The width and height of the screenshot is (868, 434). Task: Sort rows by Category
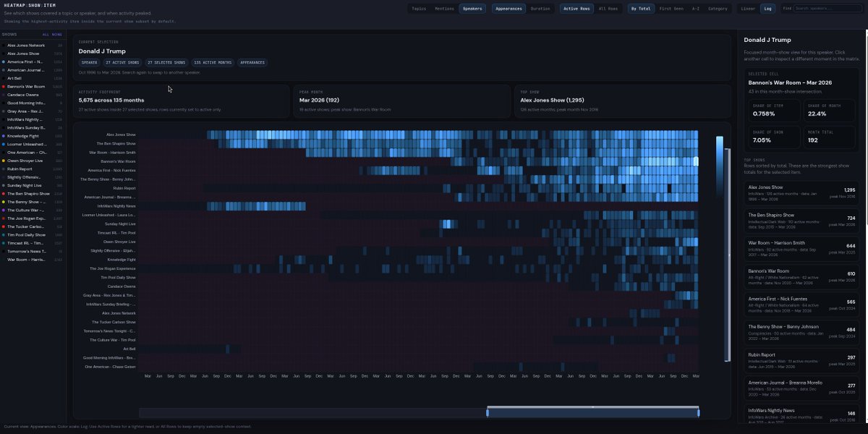click(718, 9)
